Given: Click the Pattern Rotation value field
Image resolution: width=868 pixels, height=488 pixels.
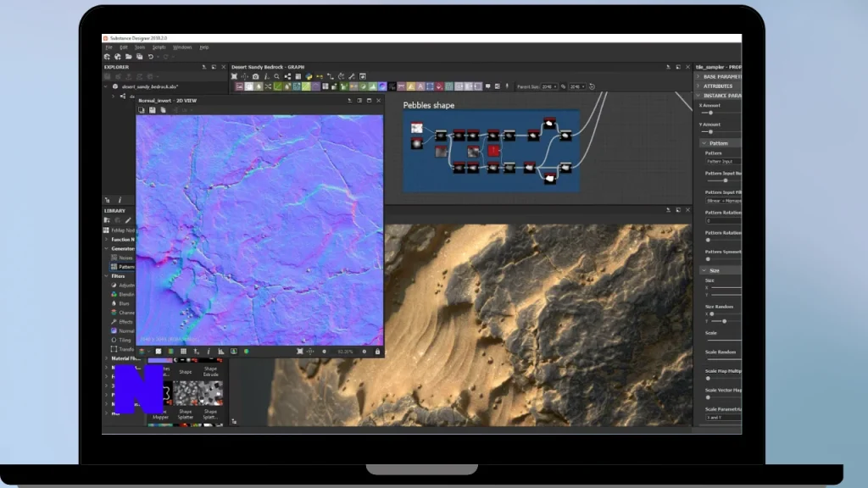Looking at the screenshot, I should 724,221.
